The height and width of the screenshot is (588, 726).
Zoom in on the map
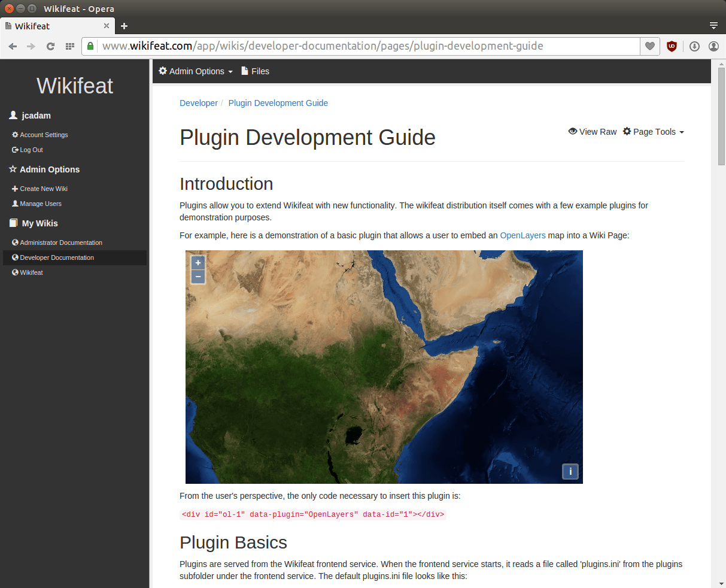tap(198, 263)
